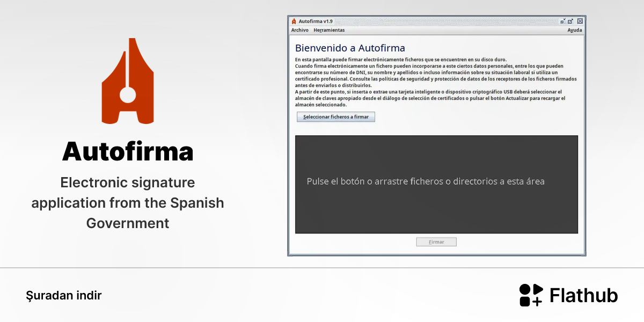The width and height of the screenshot is (644, 322).
Task: Open the Ayuda menu
Action: (575, 30)
